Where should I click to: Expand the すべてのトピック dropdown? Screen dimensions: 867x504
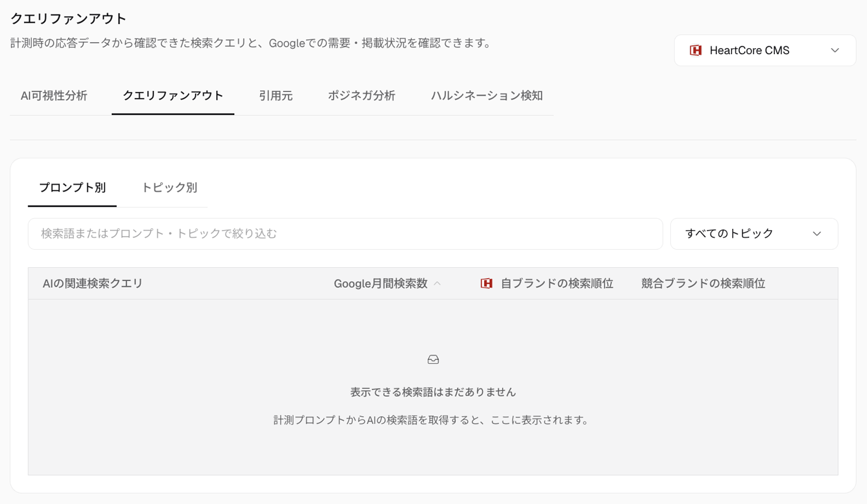(754, 234)
